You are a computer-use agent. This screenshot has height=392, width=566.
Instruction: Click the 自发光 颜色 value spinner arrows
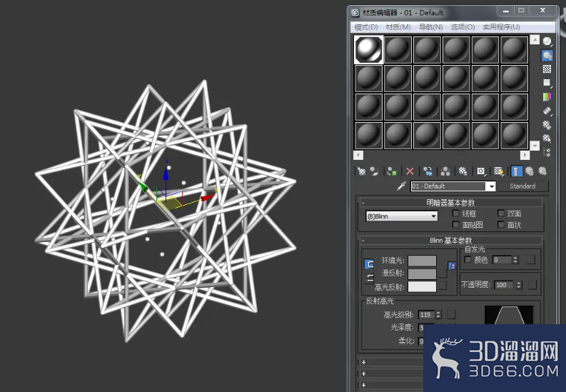click(515, 259)
